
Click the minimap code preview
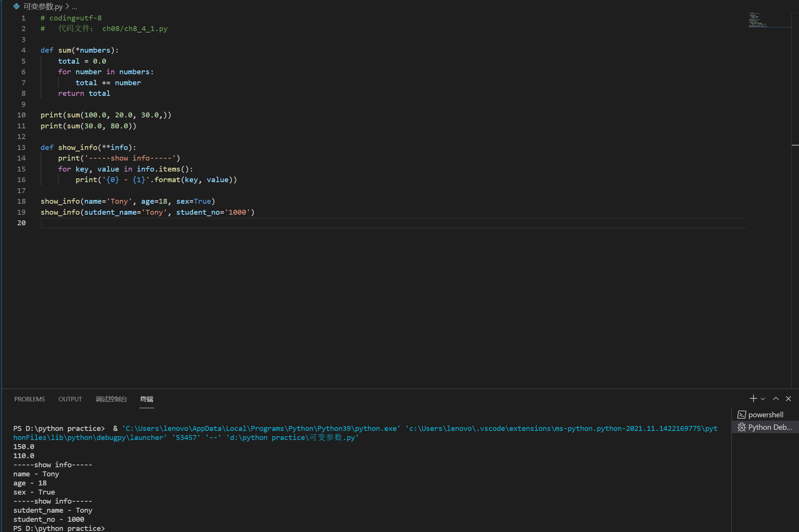758,20
